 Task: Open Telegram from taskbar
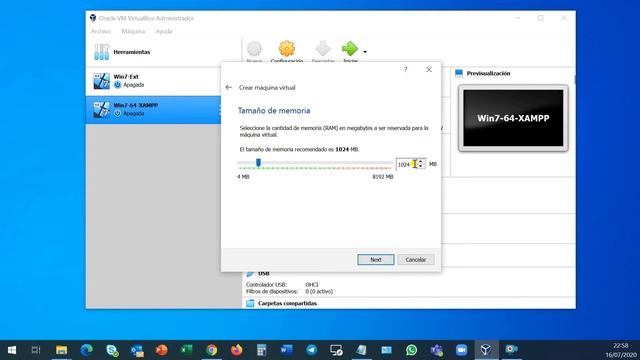coord(311,350)
